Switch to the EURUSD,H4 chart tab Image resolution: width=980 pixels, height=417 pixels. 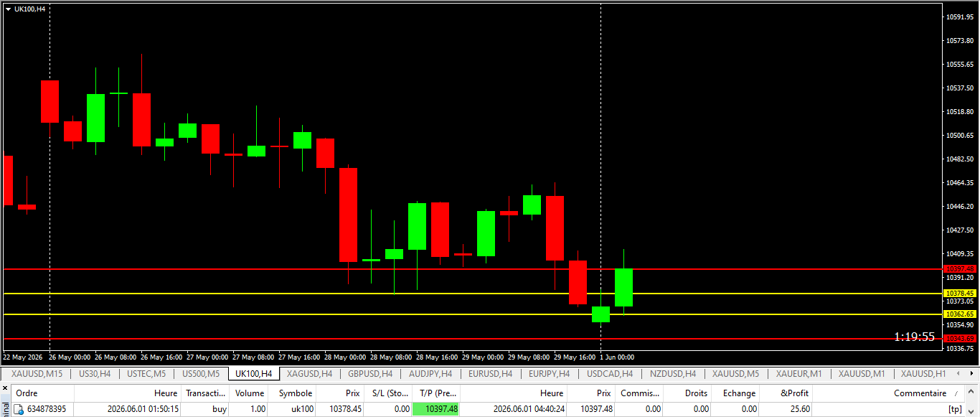(490, 373)
